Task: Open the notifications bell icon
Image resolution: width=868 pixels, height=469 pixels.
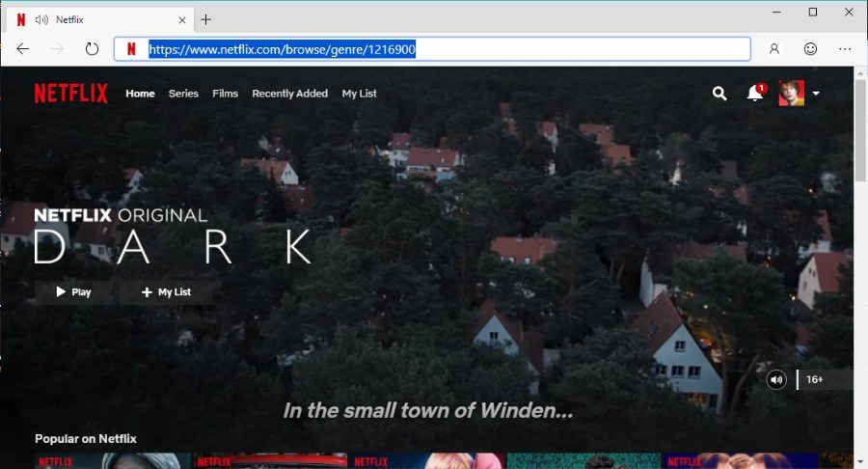Action: 755,94
